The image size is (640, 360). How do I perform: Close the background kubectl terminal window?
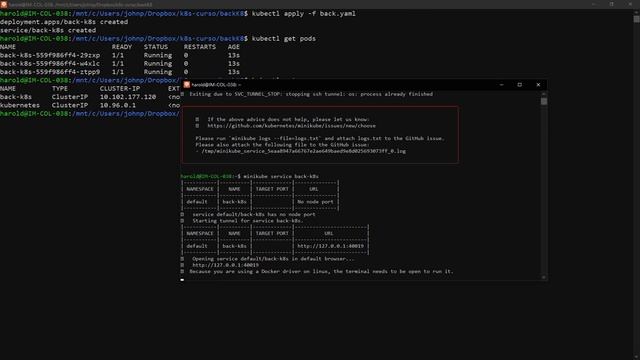pyautogui.click(x=630, y=4)
